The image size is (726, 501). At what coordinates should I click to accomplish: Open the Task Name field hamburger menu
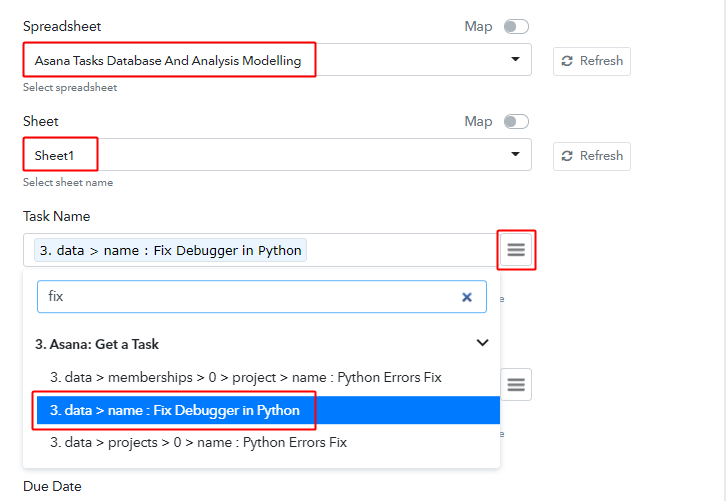pos(516,250)
